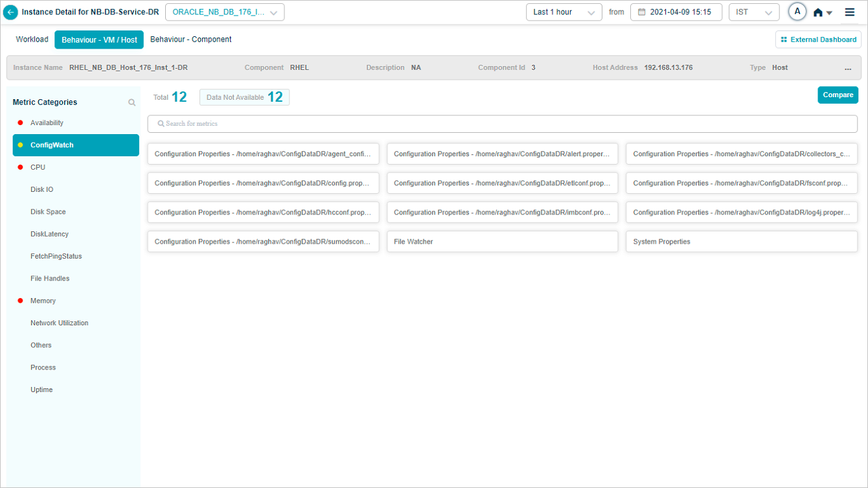Switch to Behaviour - Component tab
Image resolution: width=868 pixels, height=488 pixels.
tap(190, 40)
